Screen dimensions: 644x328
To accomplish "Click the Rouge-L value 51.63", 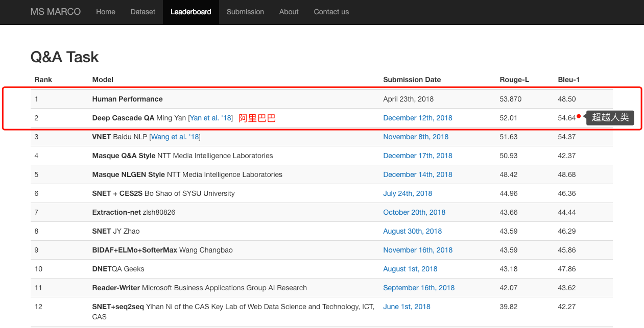I will click(509, 137).
